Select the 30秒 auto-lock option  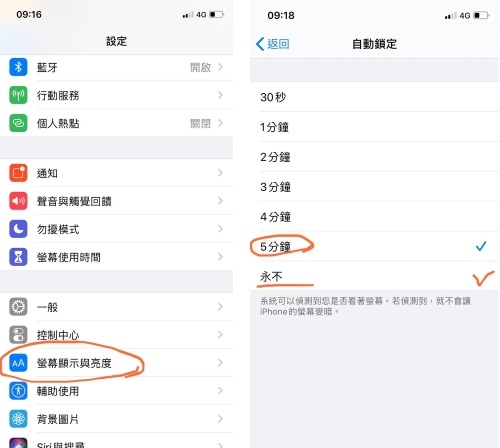click(374, 97)
